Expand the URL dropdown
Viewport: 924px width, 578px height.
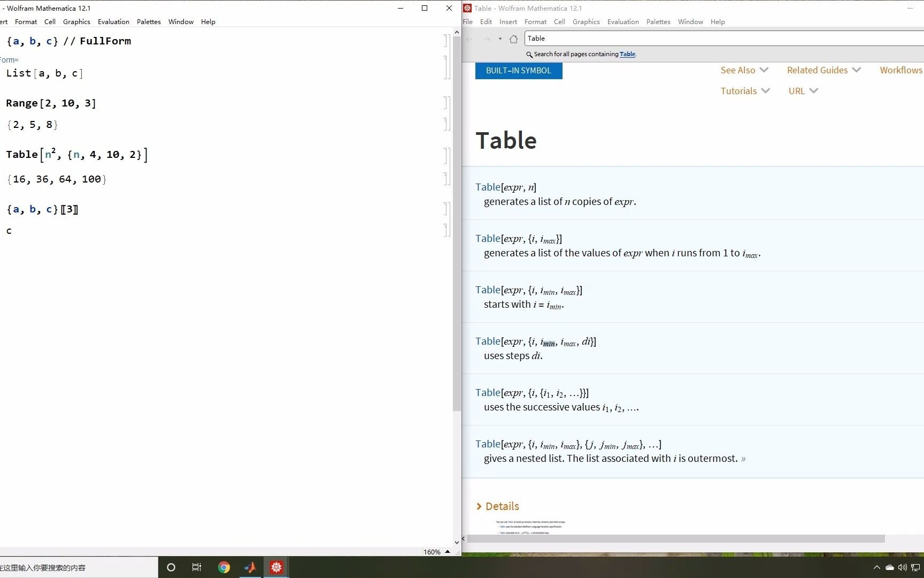(x=803, y=91)
